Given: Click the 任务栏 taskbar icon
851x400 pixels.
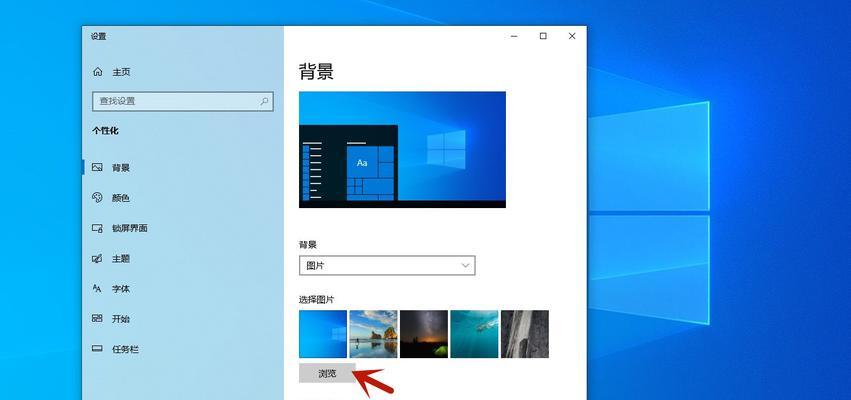Looking at the screenshot, I should pos(97,349).
